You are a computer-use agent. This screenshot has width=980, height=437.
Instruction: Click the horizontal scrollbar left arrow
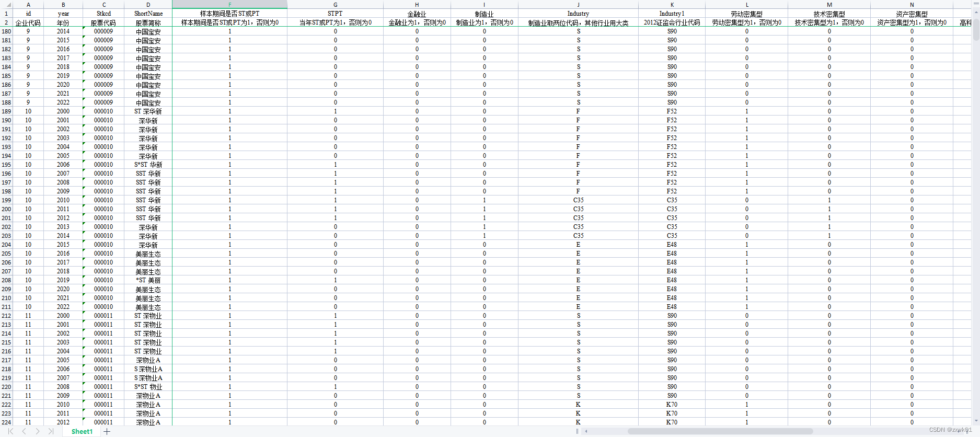pos(586,431)
